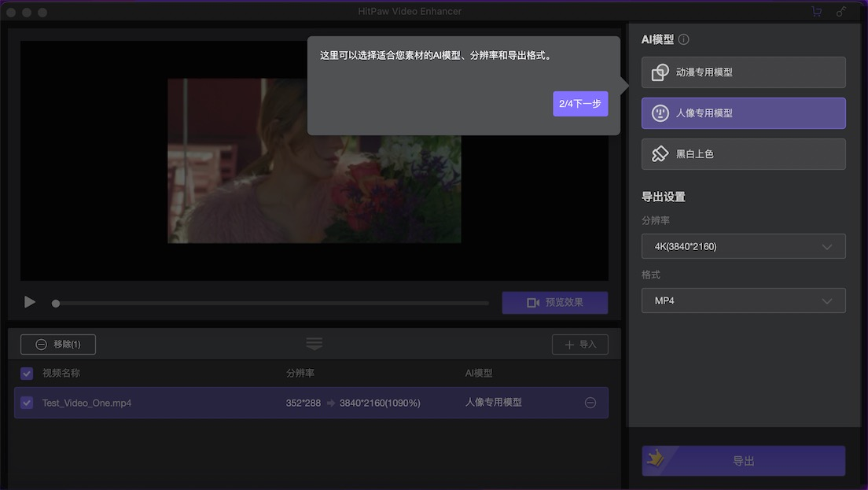Collapse the file list panel handle
868x490 pixels.
coord(314,344)
